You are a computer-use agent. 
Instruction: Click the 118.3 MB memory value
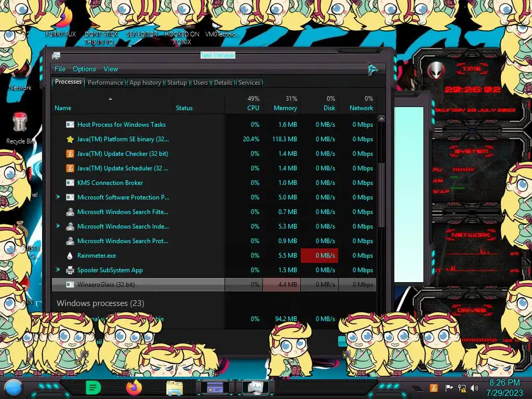tap(284, 139)
